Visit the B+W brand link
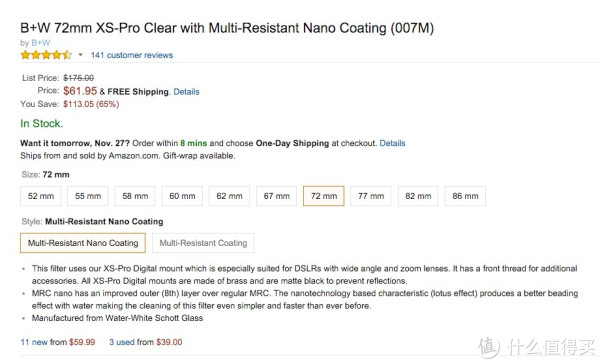Image resolution: width=600 pixels, height=364 pixels. click(x=41, y=42)
